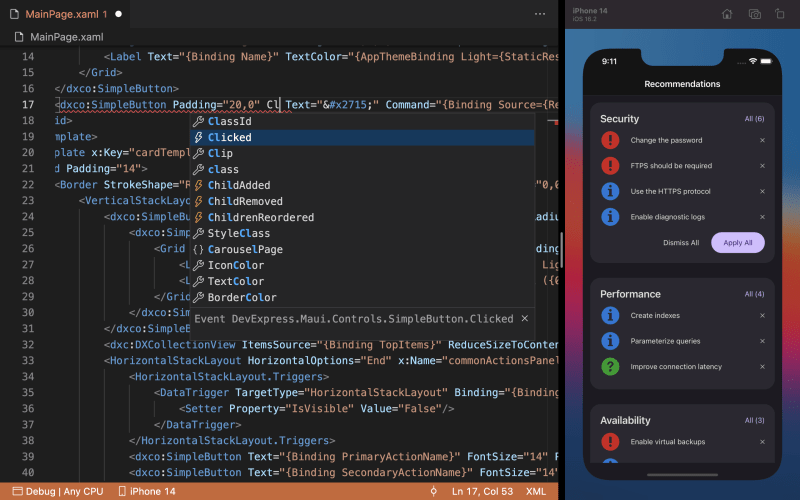Pick BorderColor from the suggestions
800x500 pixels.
click(362, 297)
